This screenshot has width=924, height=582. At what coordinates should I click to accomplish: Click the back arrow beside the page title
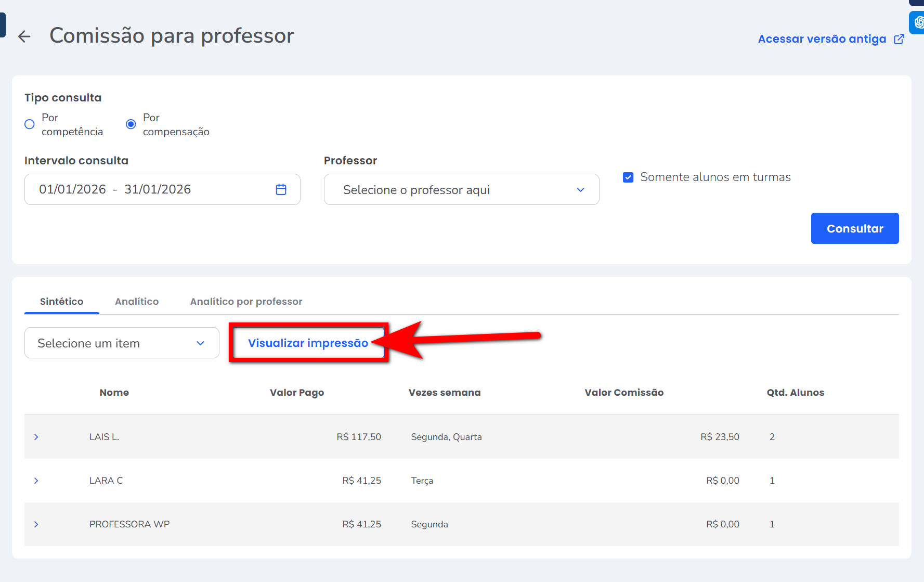click(24, 36)
